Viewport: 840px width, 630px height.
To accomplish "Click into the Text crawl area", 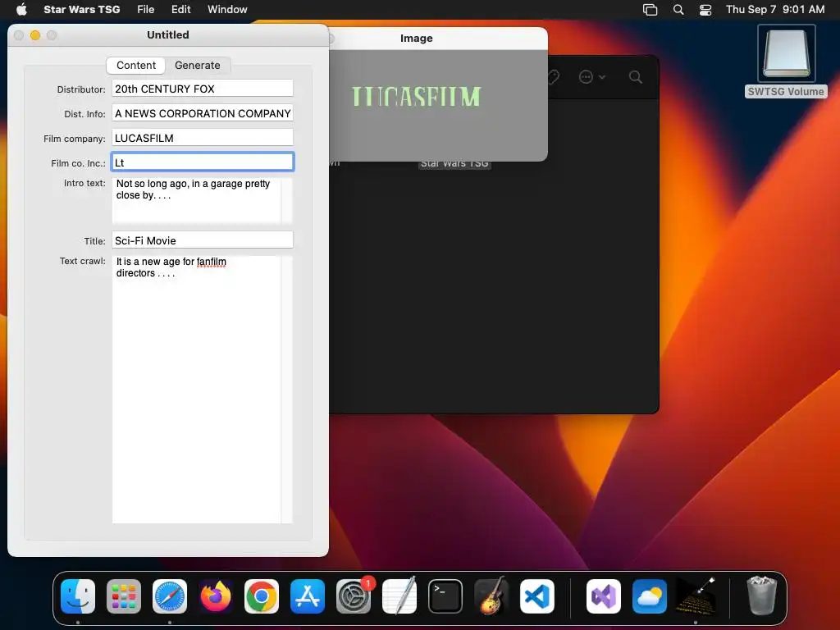I will 197,390.
